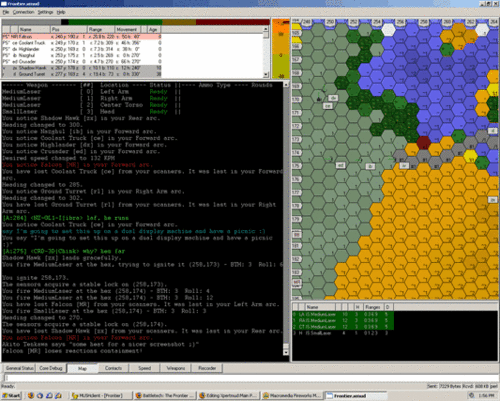The height and width of the screenshot is (401, 500).
Task: Click the system tray icon beside clock
Action: (471, 395)
